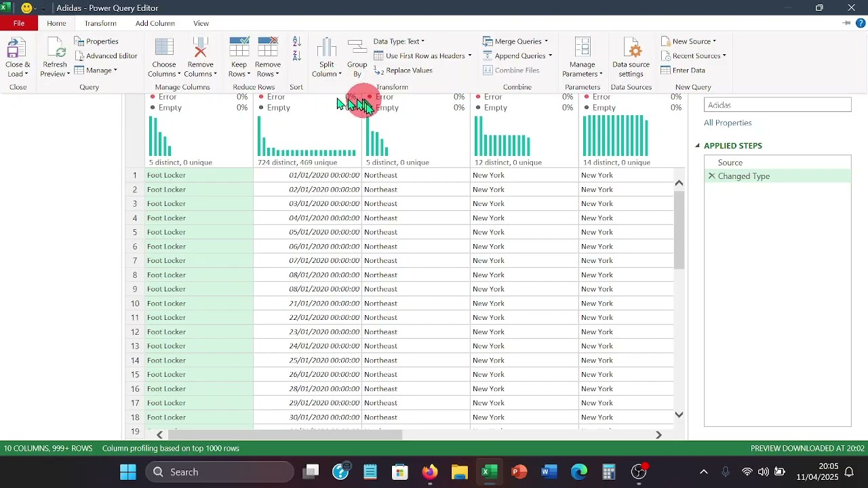Click the Close & Load icon
Screen dimensions: 868x488
pos(17,49)
